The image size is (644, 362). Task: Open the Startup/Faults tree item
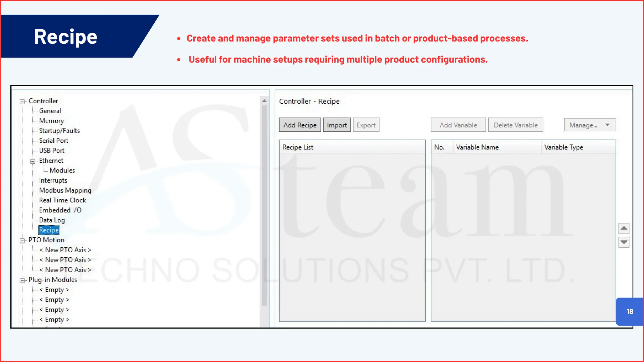pyautogui.click(x=59, y=131)
